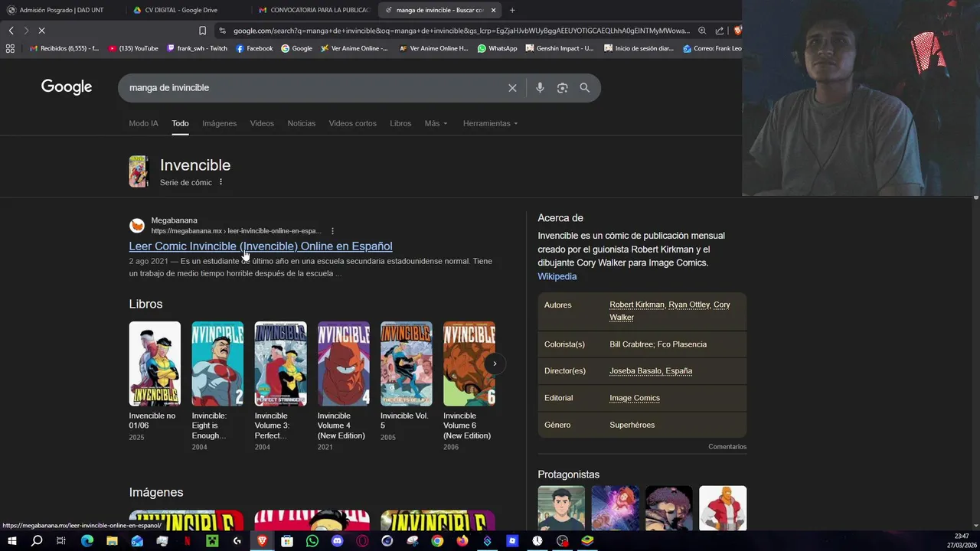
Task: Open three-dot options for Megabanana result
Action: click(x=332, y=231)
